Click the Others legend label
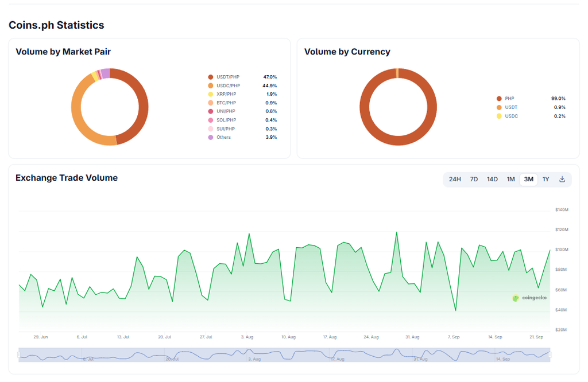The height and width of the screenshot is (382, 588). (223, 138)
